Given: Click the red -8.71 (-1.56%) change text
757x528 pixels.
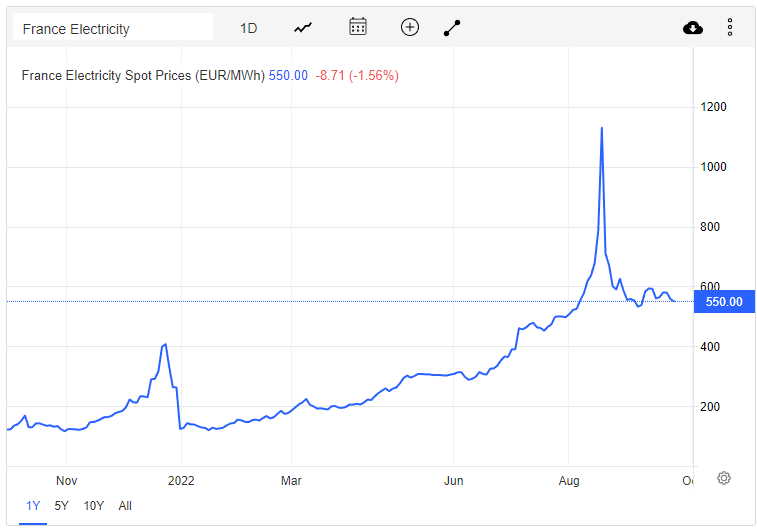Looking at the screenshot, I should tap(357, 76).
